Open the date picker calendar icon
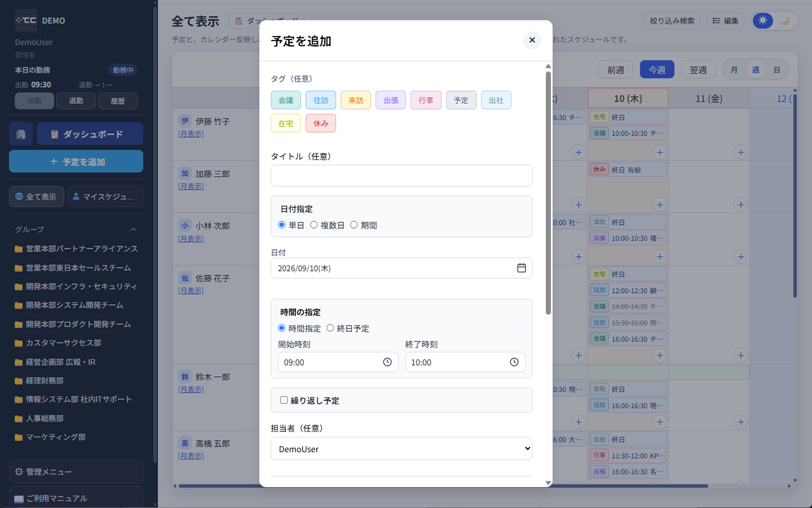Screen dimensions: 812x508 click(x=521, y=268)
